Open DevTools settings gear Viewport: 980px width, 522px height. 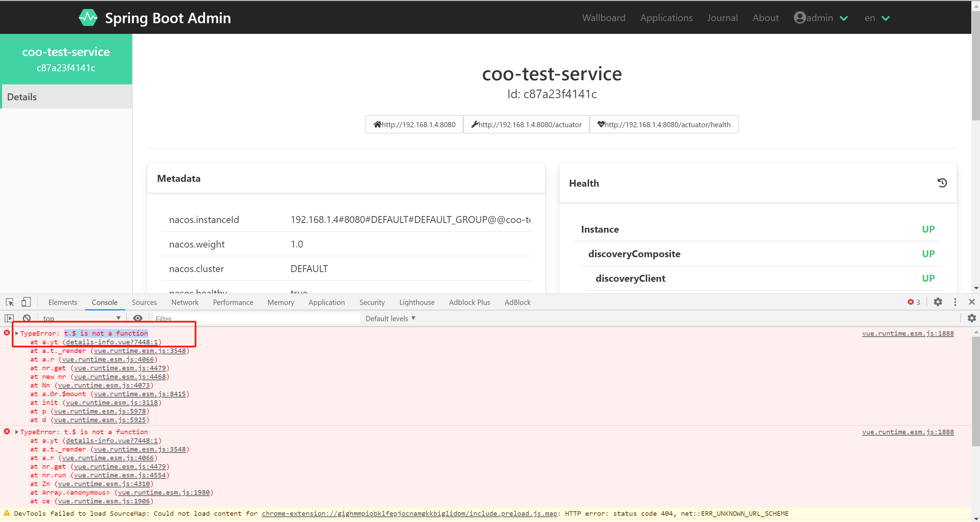pyautogui.click(x=938, y=302)
